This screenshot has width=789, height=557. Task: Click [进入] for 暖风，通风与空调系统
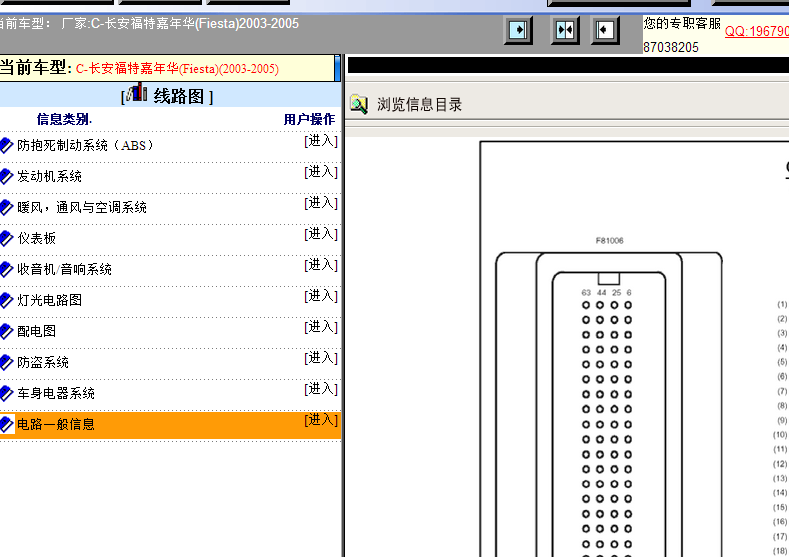coord(321,203)
